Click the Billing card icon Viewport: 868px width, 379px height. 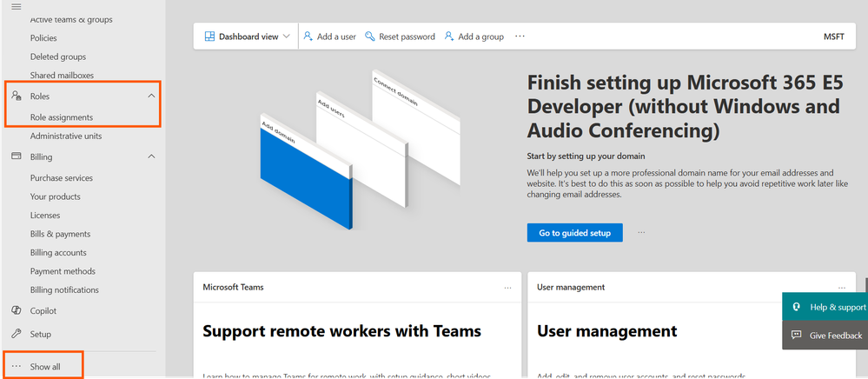click(17, 156)
